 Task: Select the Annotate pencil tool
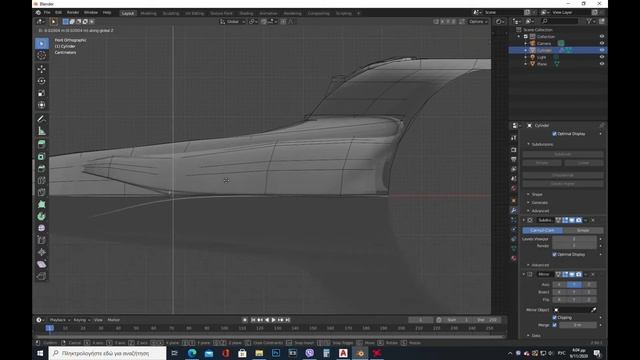[x=42, y=119]
